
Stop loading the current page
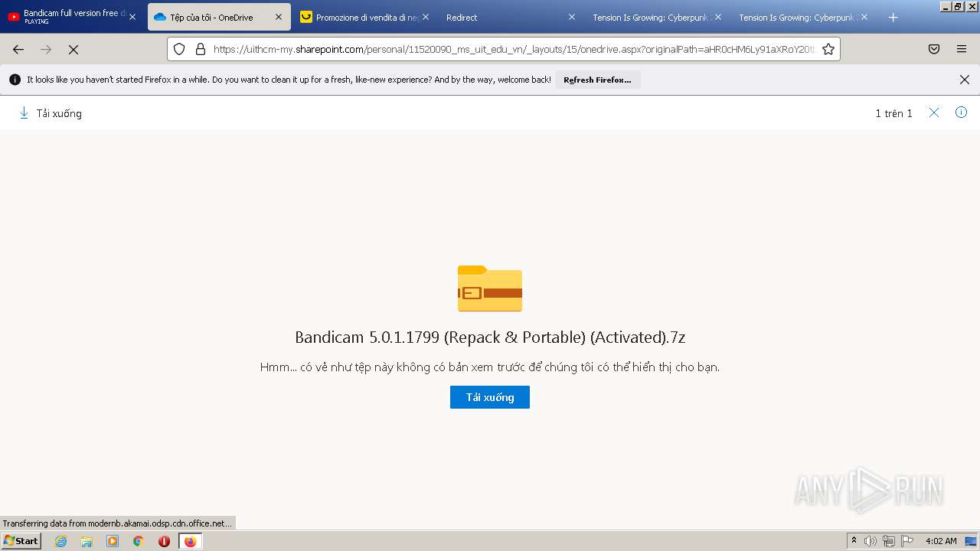[73, 49]
